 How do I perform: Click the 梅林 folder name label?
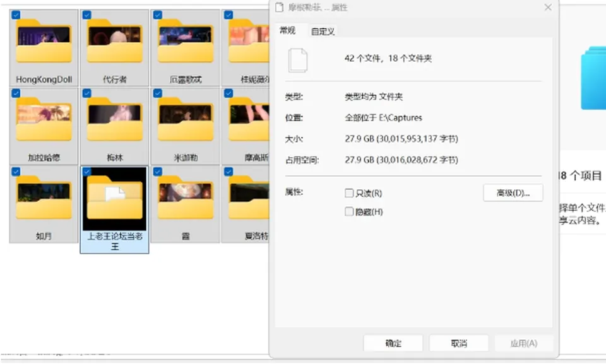115,158
